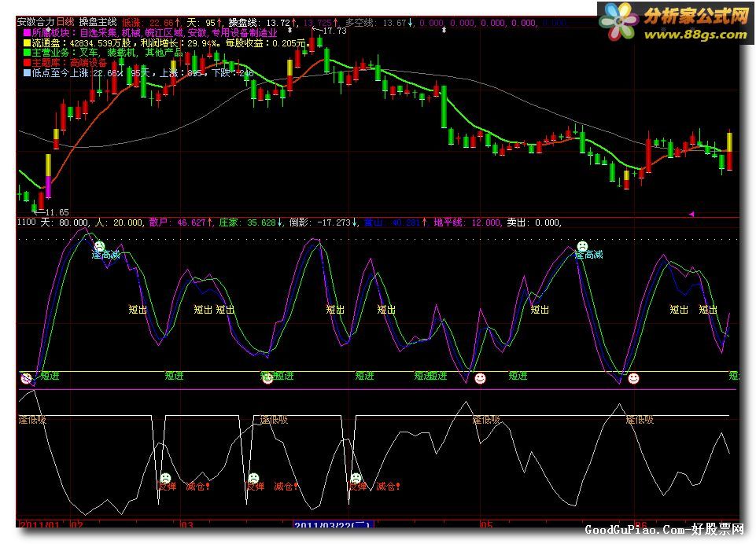Viewport: 756px width, 544px height.
Task: Click the 05 month marker on time axis
Action: pos(486,524)
